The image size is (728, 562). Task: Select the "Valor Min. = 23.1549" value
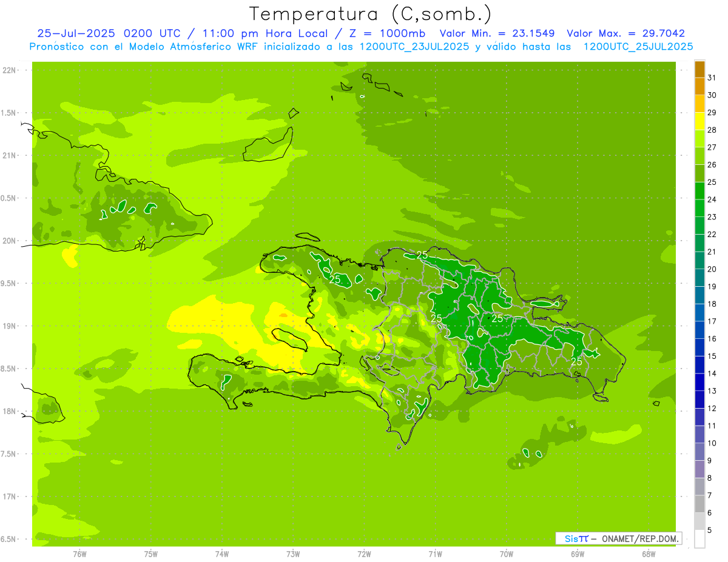tap(497, 33)
